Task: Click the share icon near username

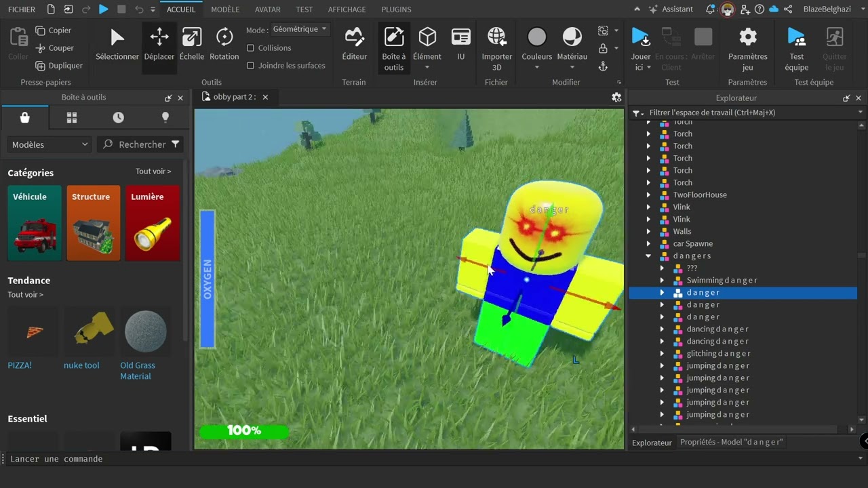Action: tap(788, 9)
